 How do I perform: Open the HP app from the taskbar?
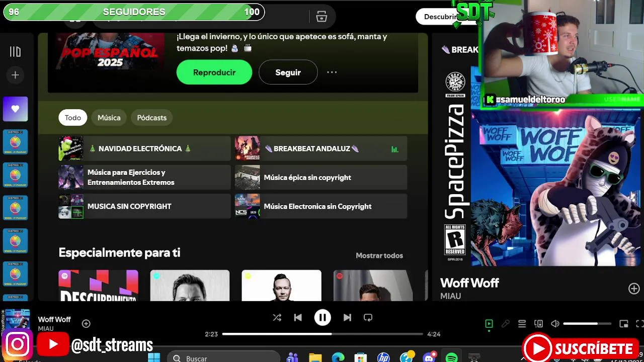pos(383,358)
